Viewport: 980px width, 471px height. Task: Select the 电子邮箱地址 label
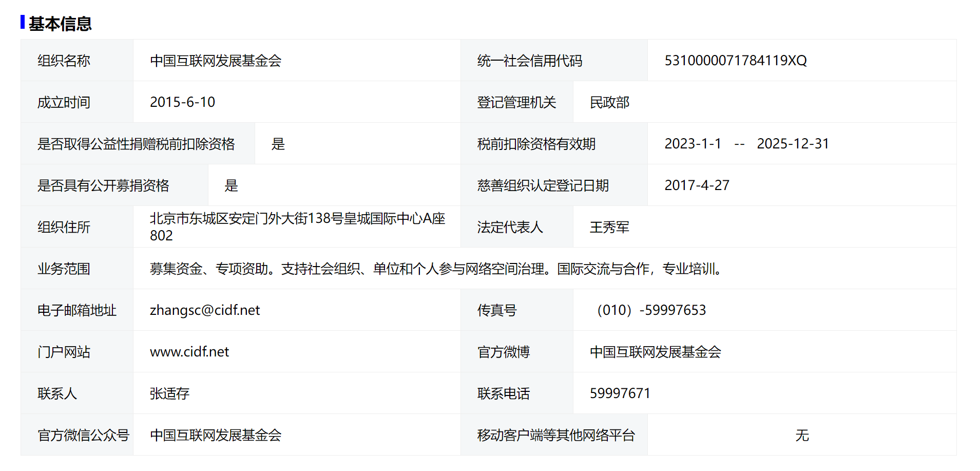click(77, 310)
